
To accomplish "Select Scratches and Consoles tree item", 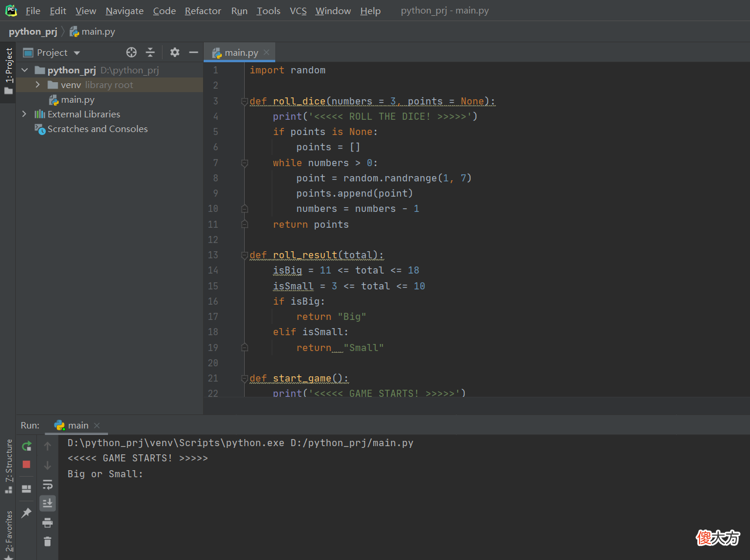I will (x=97, y=129).
